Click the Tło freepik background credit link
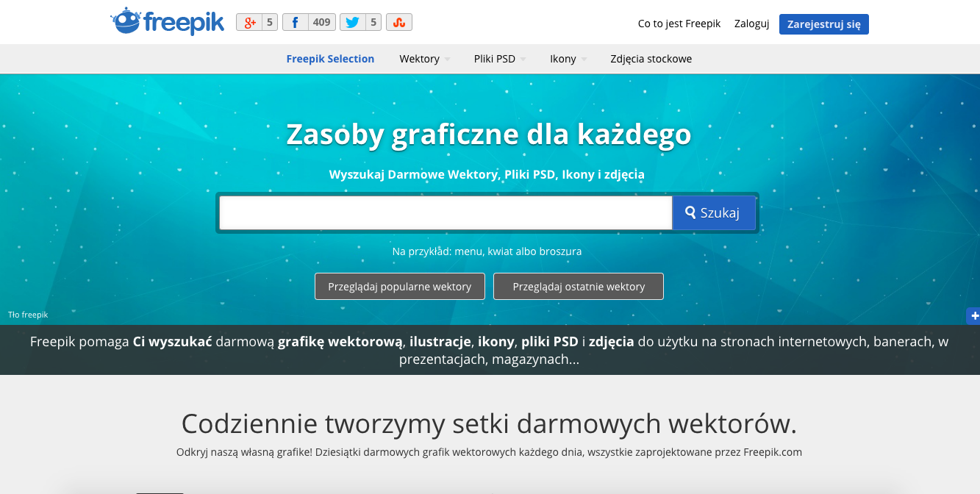980x494 pixels. tap(28, 315)
